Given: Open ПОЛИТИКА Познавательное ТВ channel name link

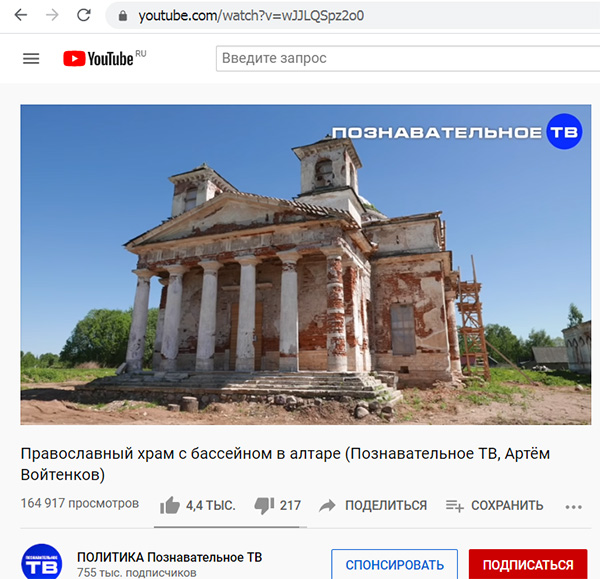Looking at the screenshot, I should (x=170, y=557).
